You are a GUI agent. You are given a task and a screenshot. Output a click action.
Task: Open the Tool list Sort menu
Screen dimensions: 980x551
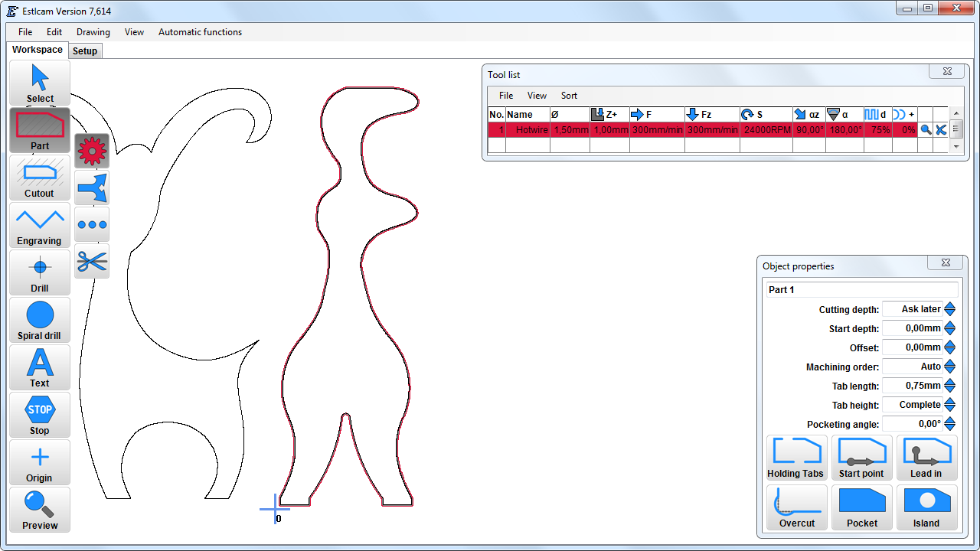[x=569, y=96]
